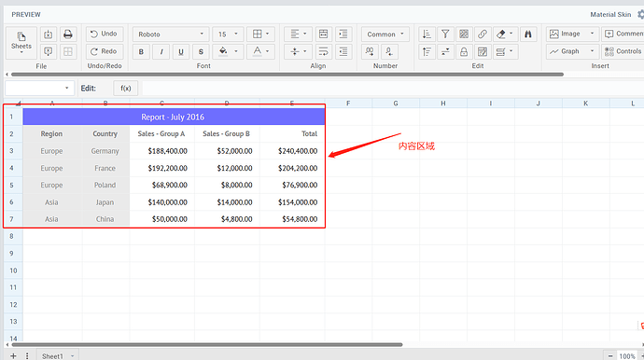Open the Graph insert button
Screen dimensions: 644x360
coord(572,51)
